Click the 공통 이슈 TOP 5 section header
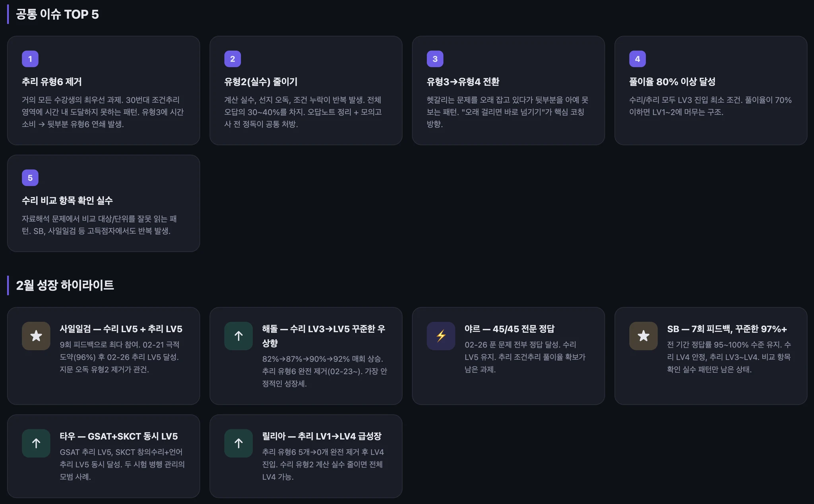Screen dimensions: 814x504 pyautogui.click(x=57, y=14)
